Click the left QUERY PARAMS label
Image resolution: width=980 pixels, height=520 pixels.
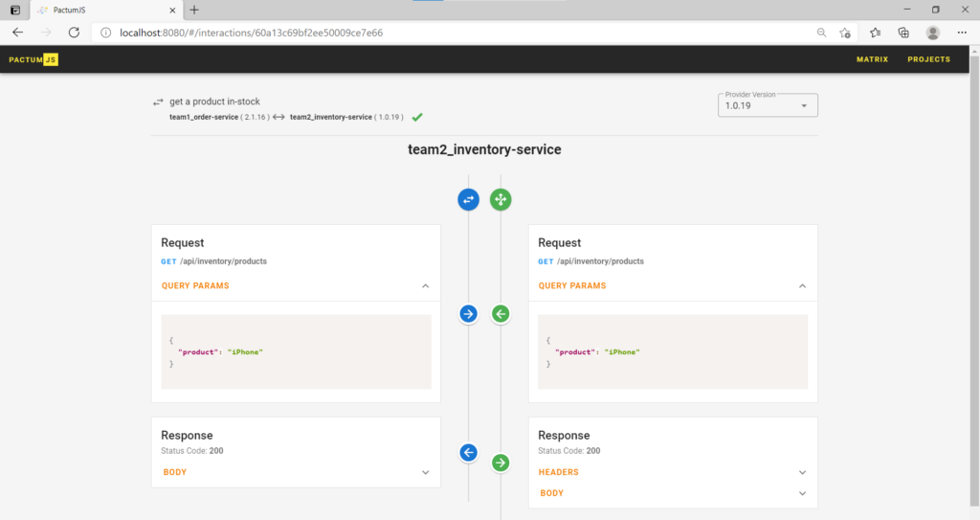click(195, 286)
